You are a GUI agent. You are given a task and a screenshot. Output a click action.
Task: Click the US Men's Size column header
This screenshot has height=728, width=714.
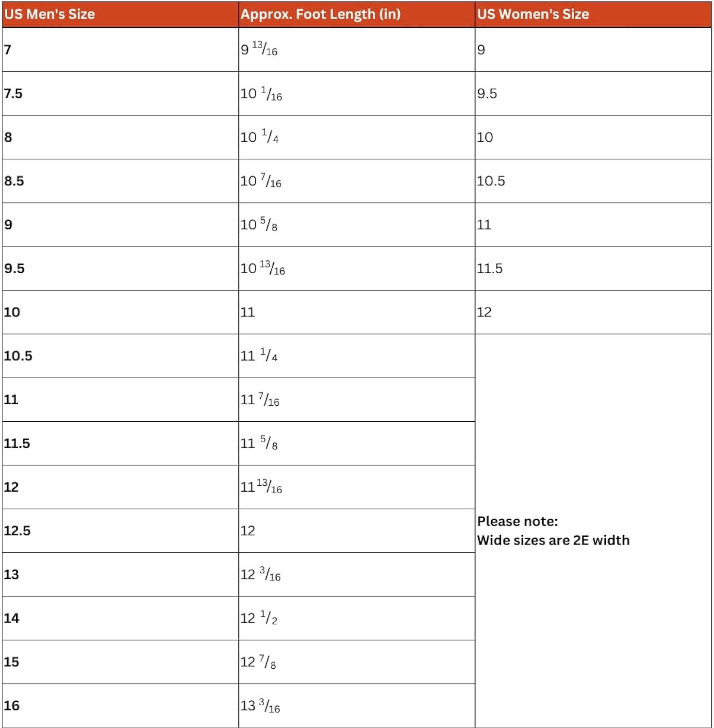point(120,14)
